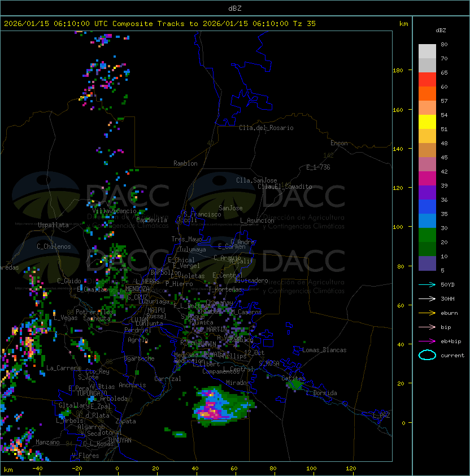Click the 'Capdevila' map label
Viewport: 470px width, 476px height.
[x=152, y=220]
